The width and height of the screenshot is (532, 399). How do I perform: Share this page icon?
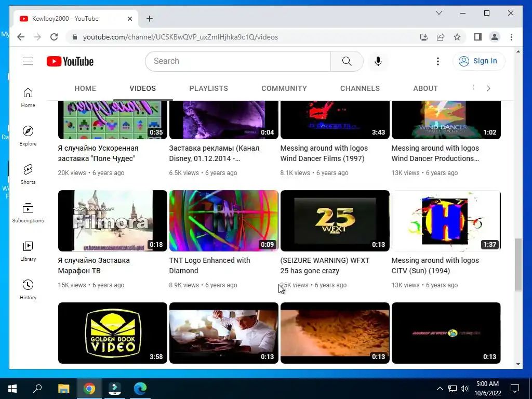(441, 37)
